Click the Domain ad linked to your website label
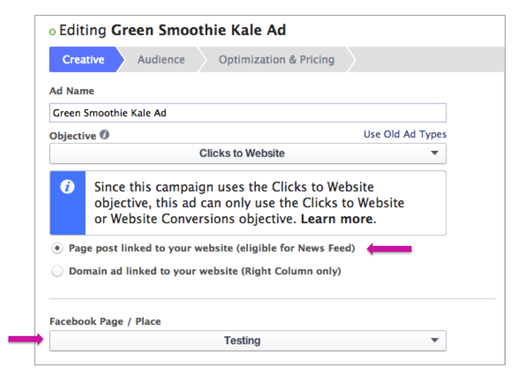The width and height of the screenshot is (520, 382). (x=205, y=271)
